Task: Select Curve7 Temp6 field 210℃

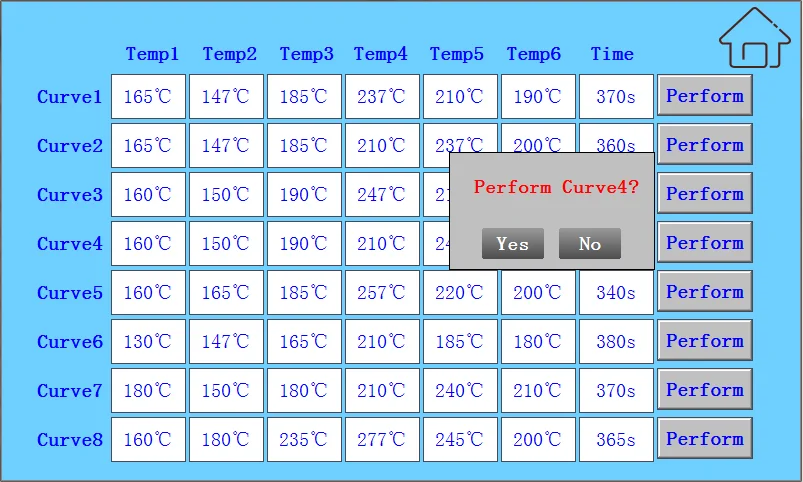Action: [x=538, y=391]
